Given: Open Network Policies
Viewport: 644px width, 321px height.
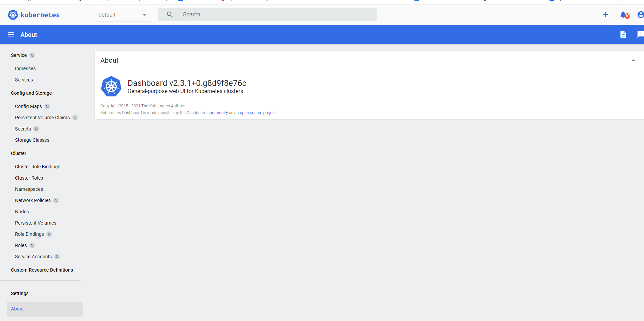Looking at the screenshot, I should [x=33, y=200].
